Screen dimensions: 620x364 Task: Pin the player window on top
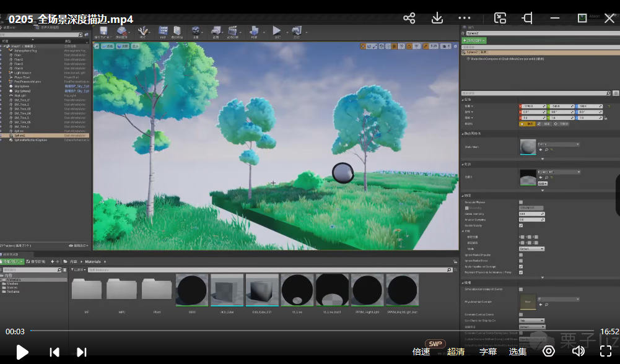(527, 19)
